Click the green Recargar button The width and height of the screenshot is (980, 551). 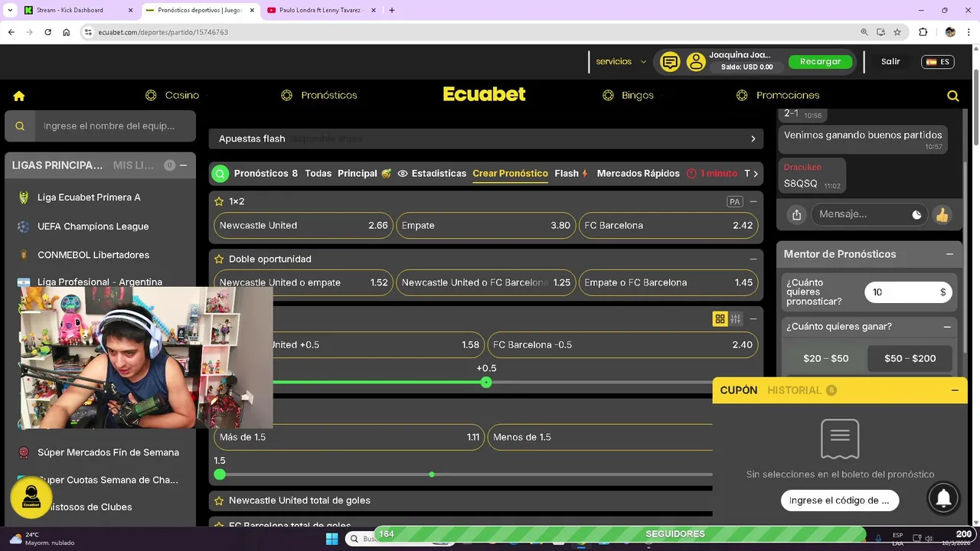(820, 62)
